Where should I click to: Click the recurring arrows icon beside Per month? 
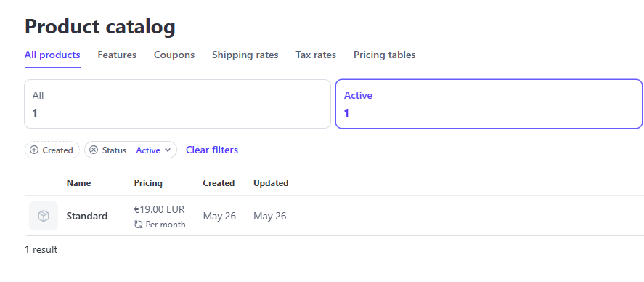tap(139, 225)
